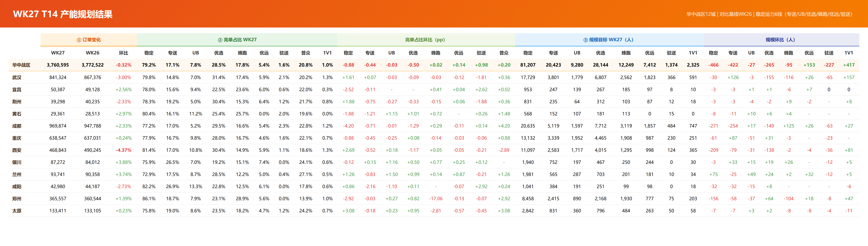Click 西安's WK27 orders cell 468,843

click(x=58, y=150)
